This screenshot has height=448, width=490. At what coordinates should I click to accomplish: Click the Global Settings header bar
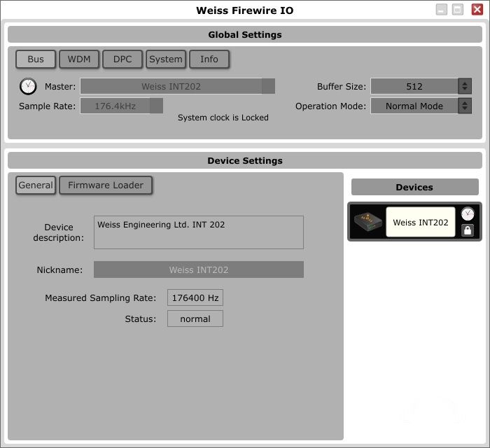(x=245, y=34)
